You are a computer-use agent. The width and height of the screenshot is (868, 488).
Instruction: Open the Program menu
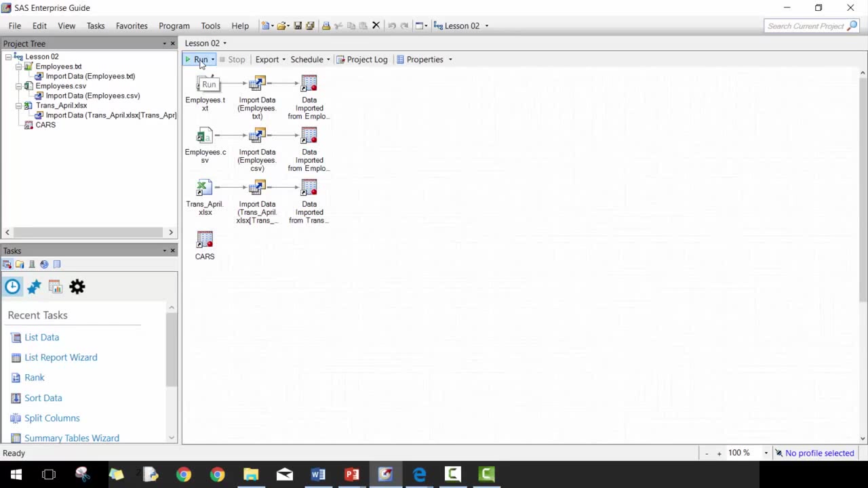pyautogui.click(x=174, y=26)
